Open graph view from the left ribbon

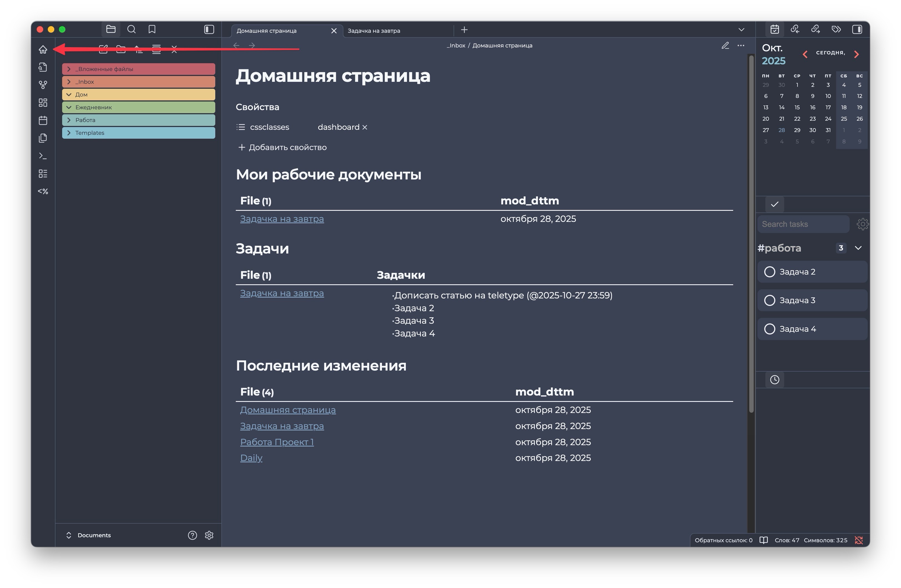(x=43, y=85)
